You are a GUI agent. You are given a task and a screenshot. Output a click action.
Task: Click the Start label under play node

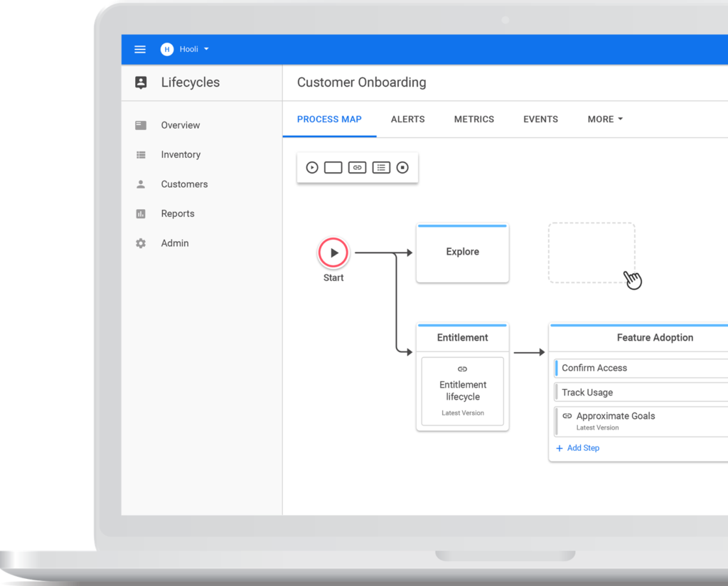[x=333, y=277]
